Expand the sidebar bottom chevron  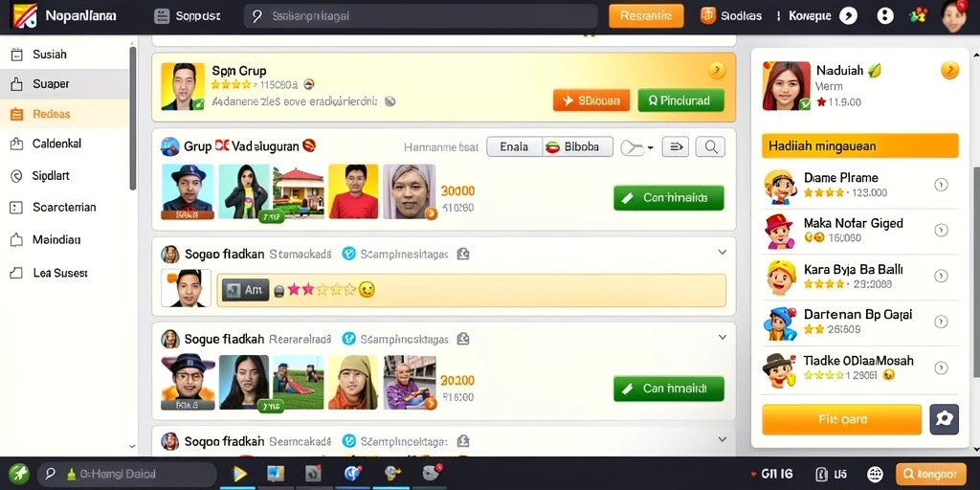[x=132, y=446]
